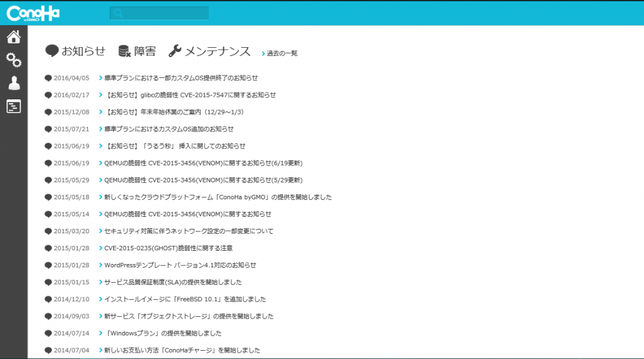The width and height of the screenshot is (644, 359).
Task: Open the gears settings icon in sidebar
Action: 14,60
